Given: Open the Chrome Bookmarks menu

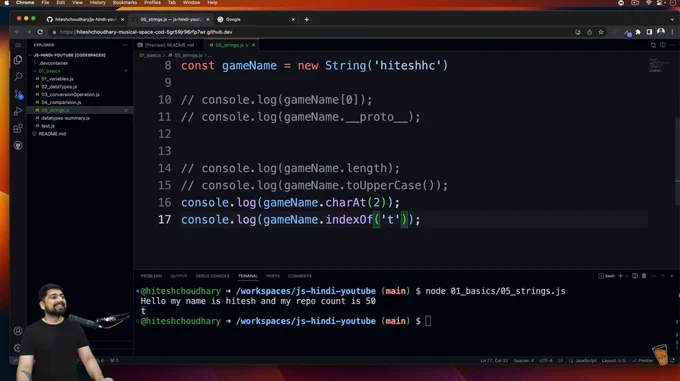Looking at the screenshot, I should tap(124, 3).
